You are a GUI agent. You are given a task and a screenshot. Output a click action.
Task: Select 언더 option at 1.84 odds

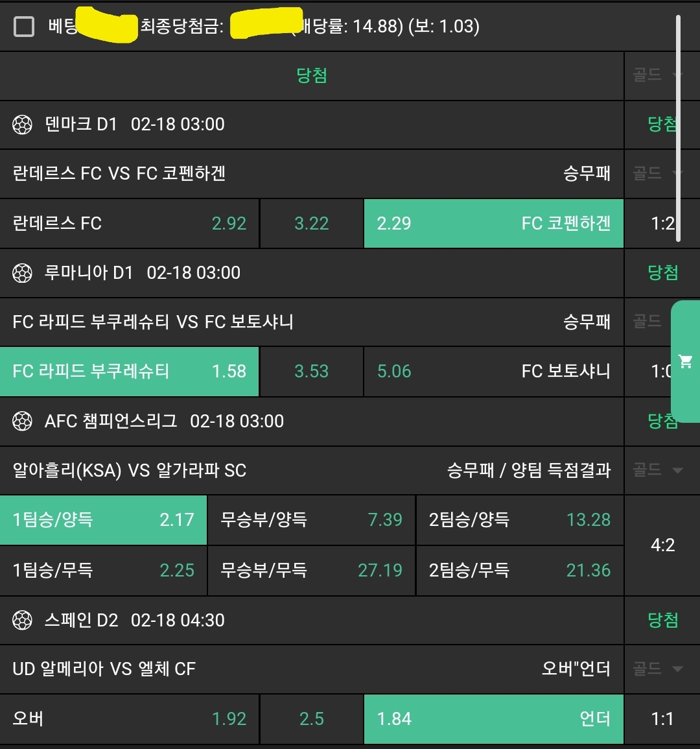(x=493, y=719)
